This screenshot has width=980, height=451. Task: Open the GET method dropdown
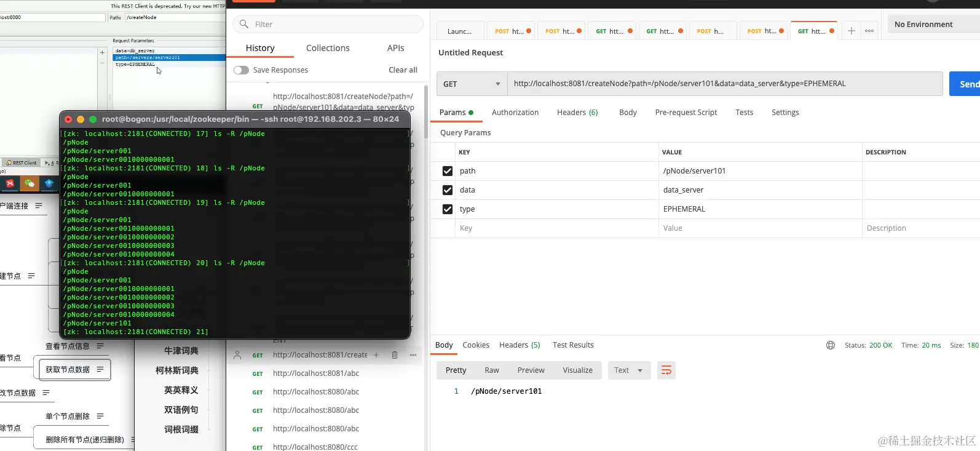click(472, 84)
